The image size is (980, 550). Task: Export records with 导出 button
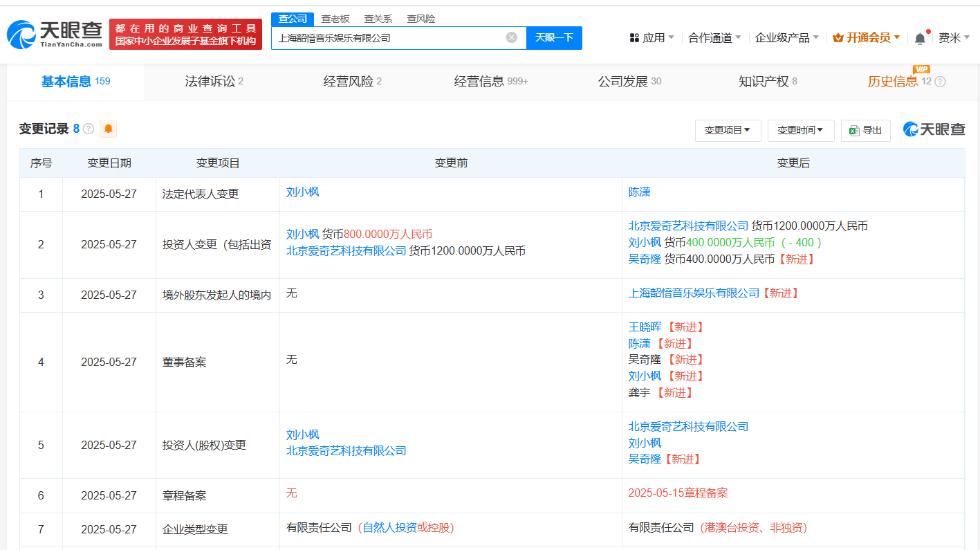tap(865, 130)
